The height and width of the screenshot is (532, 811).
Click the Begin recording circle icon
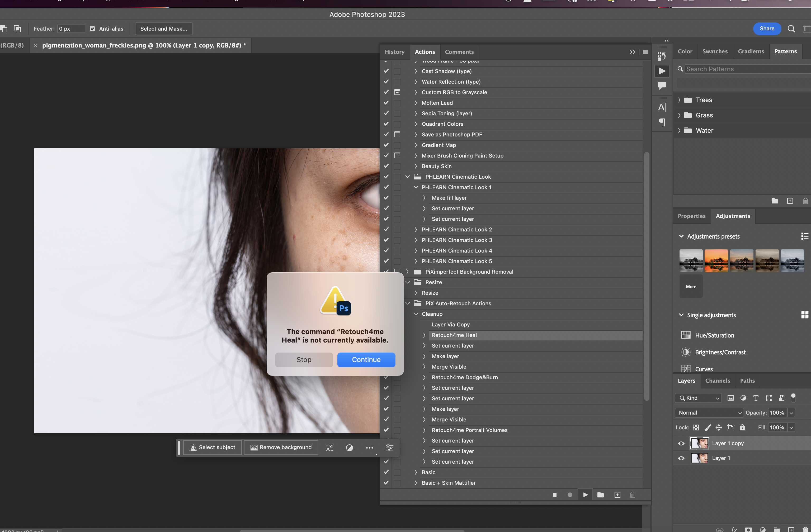[570, 495]
